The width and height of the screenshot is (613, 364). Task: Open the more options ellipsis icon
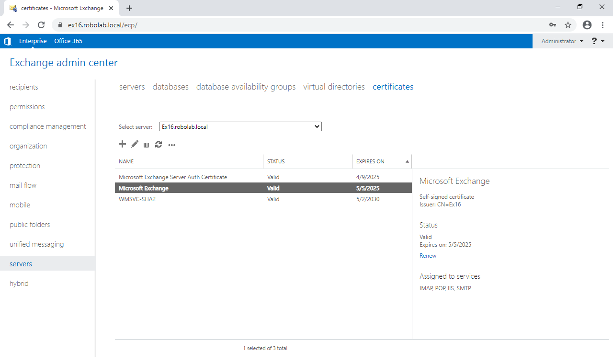(171, 145)
